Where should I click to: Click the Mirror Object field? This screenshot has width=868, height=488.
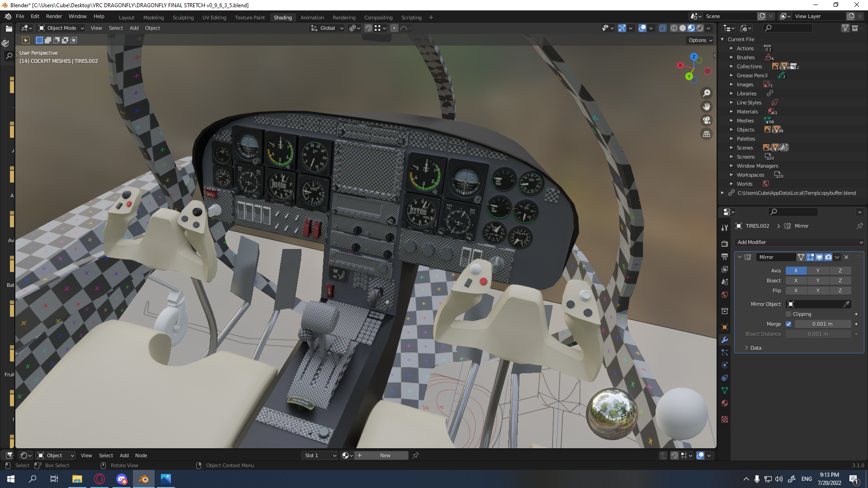click(818, 304)
